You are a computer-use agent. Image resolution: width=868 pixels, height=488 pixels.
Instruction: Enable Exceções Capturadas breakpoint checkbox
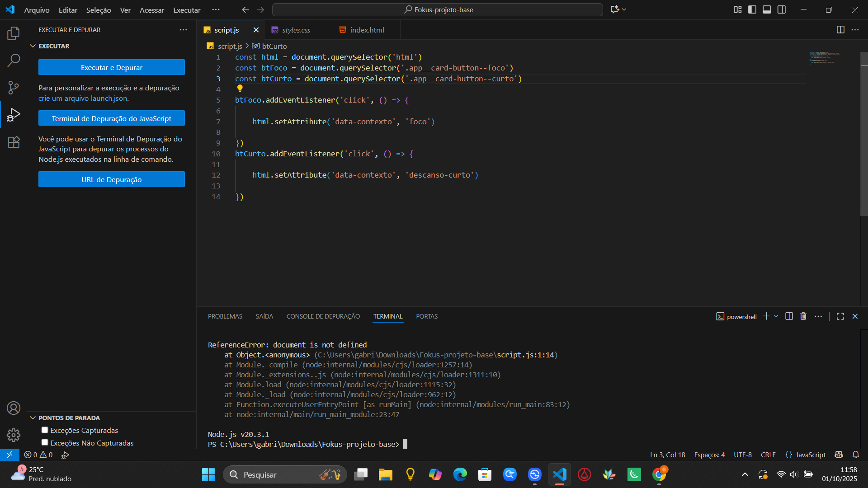tap(45, 430)
